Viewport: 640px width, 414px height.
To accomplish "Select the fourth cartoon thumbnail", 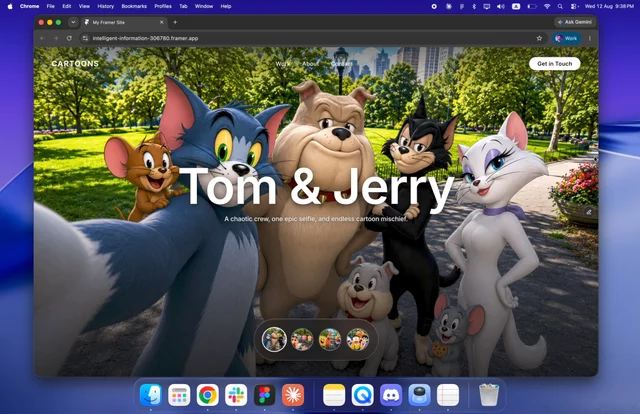I will (358, 339).
